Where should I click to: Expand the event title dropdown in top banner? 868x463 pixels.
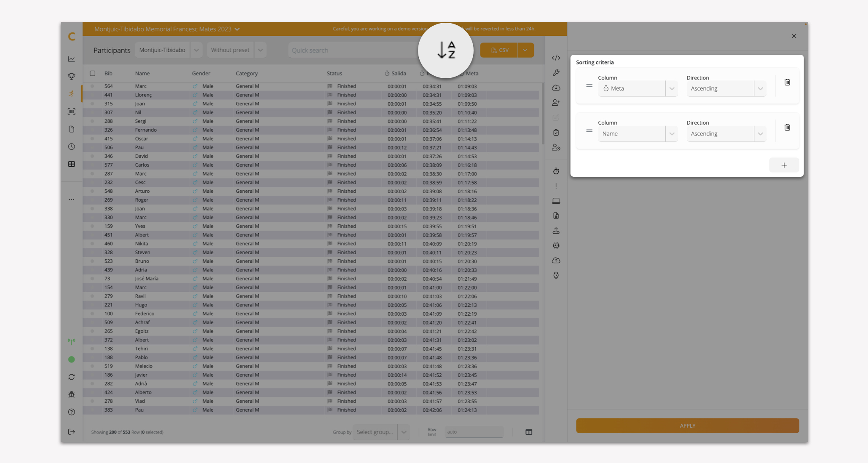(237, 29)
